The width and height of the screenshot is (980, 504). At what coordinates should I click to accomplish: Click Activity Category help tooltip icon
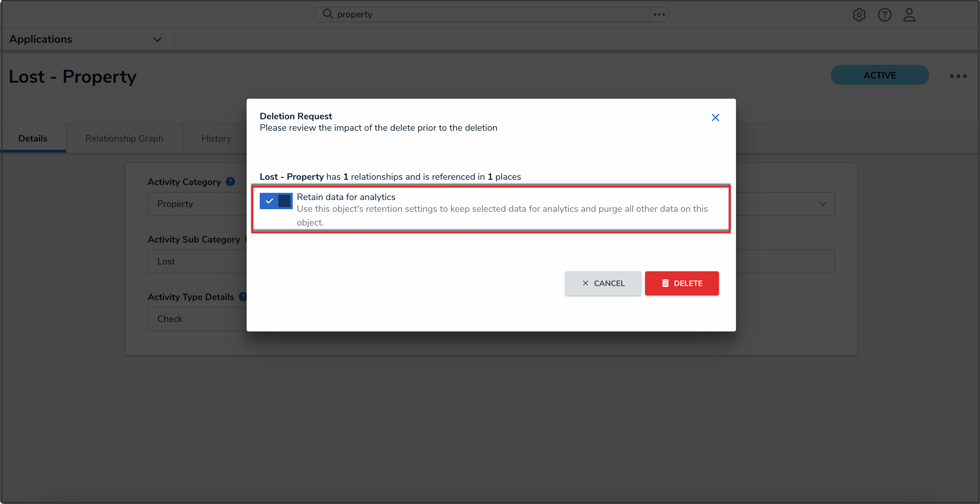pyautogui.click(x=230, y=182)
